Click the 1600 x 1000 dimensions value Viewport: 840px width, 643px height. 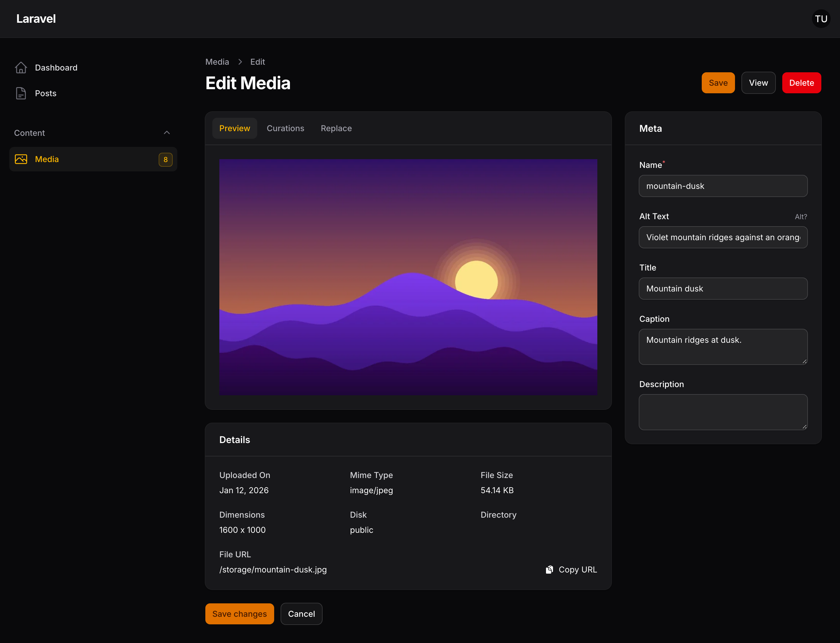coord(242,530)
